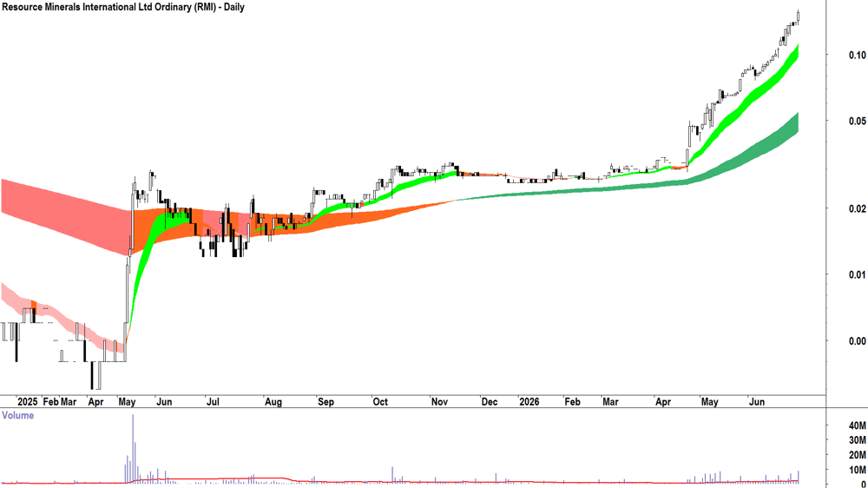
Task: Select the 40M volume axis label
Action: [x=858, y=426]
